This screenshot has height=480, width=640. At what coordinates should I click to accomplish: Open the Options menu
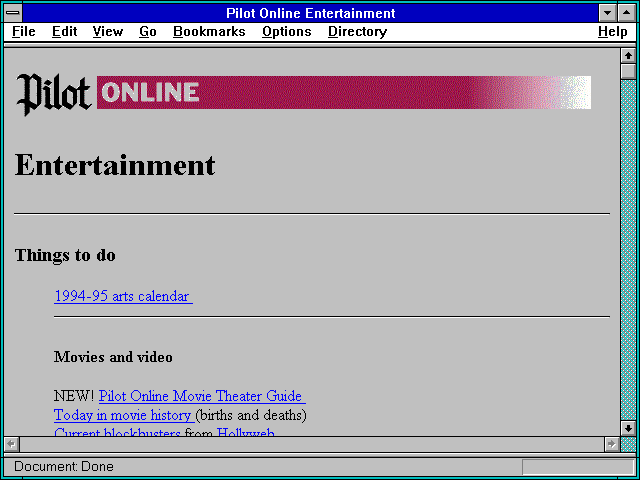287,32
